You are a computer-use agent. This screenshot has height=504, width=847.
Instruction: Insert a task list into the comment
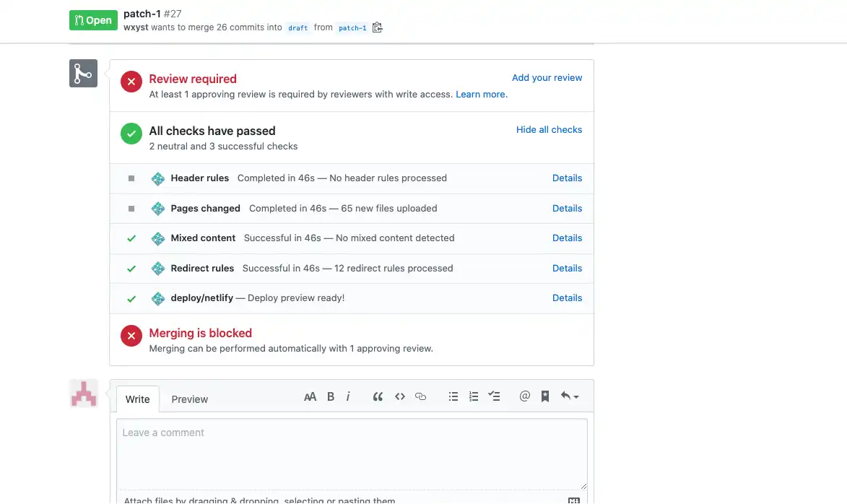[494, 396]
